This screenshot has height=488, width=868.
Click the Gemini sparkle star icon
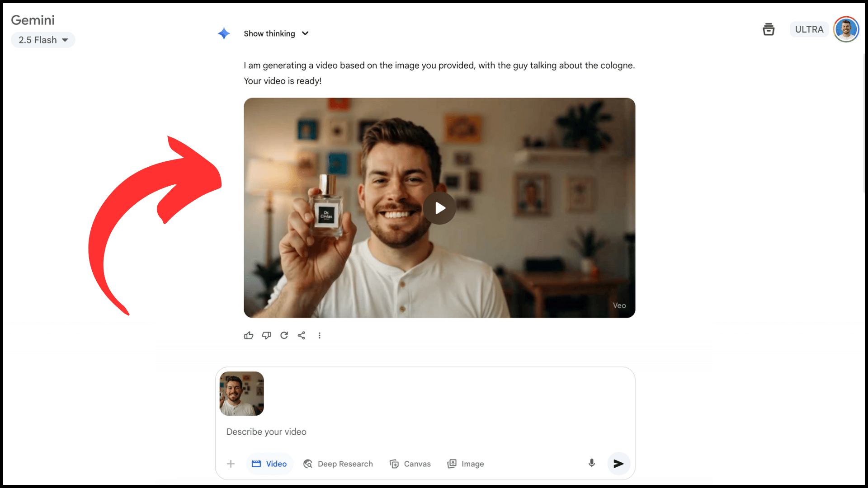[224, 33]
